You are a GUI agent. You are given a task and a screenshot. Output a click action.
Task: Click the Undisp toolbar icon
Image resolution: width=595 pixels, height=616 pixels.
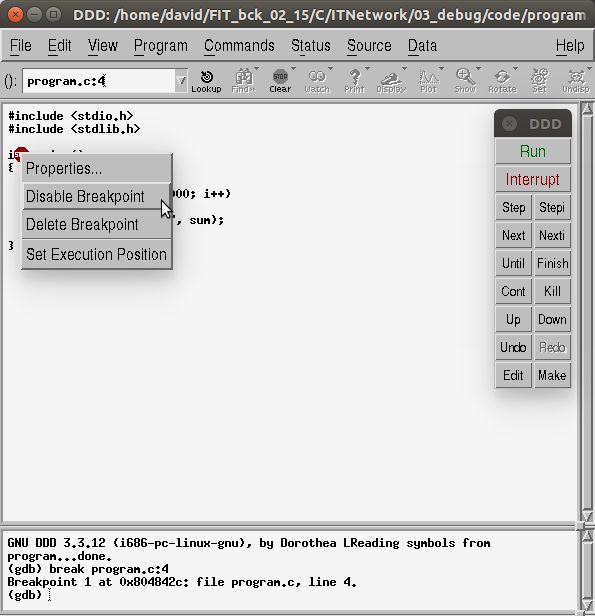(576, 81)
